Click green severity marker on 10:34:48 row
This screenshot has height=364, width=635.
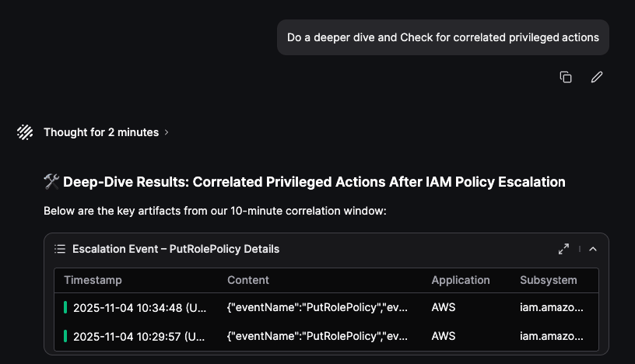click(x=65, y=307)
